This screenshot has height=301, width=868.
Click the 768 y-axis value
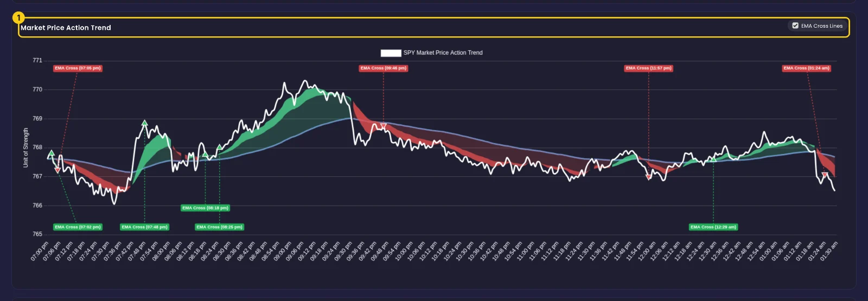(x=37, y=148)
